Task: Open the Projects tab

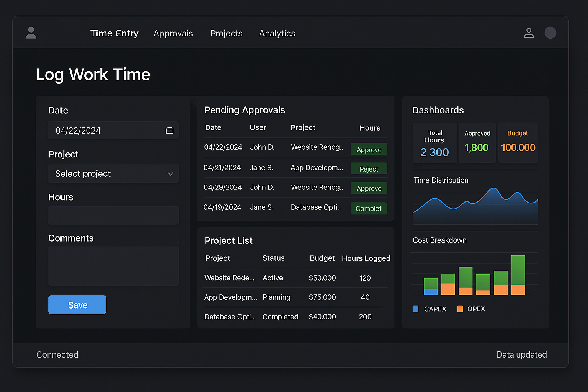Action: 226,34
